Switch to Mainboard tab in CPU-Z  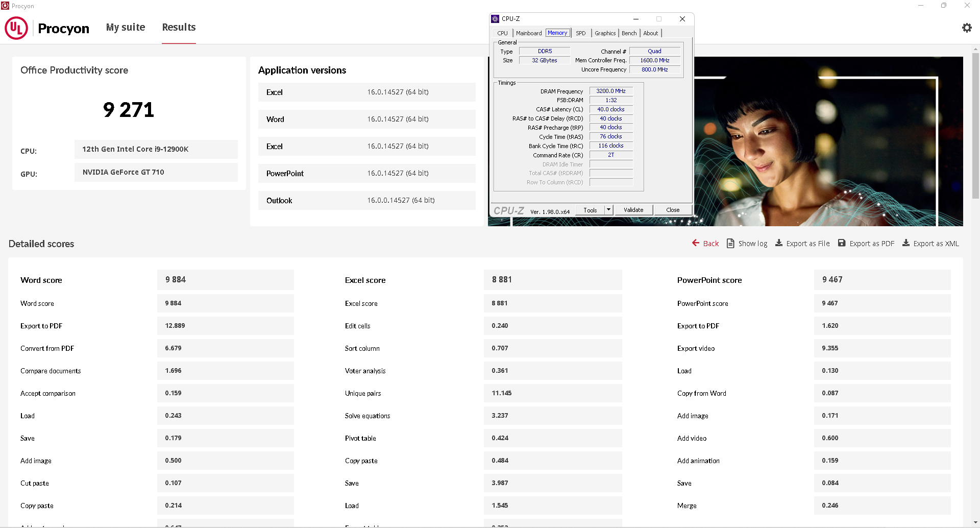tap(529, 33)
